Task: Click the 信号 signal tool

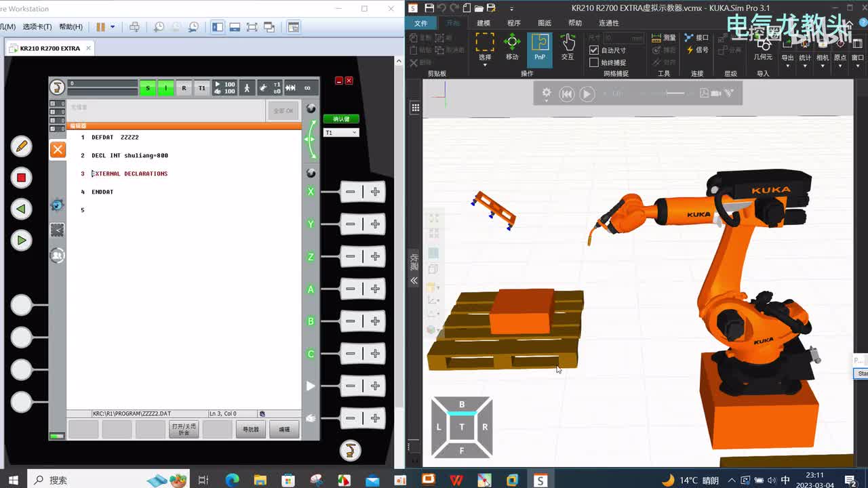Action: [x=696, y=50]
